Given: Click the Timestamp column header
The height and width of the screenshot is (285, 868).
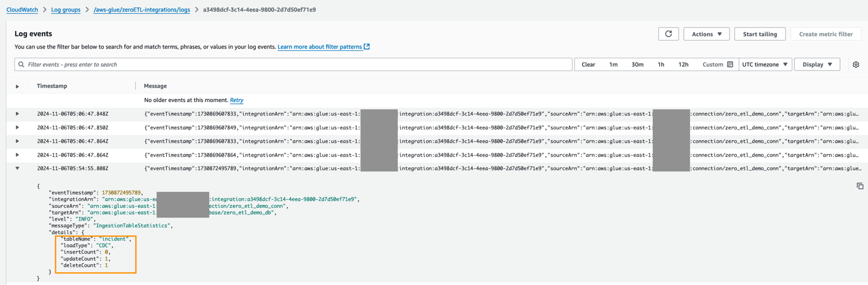Looking at the screenshot, I should pos(52,86).
